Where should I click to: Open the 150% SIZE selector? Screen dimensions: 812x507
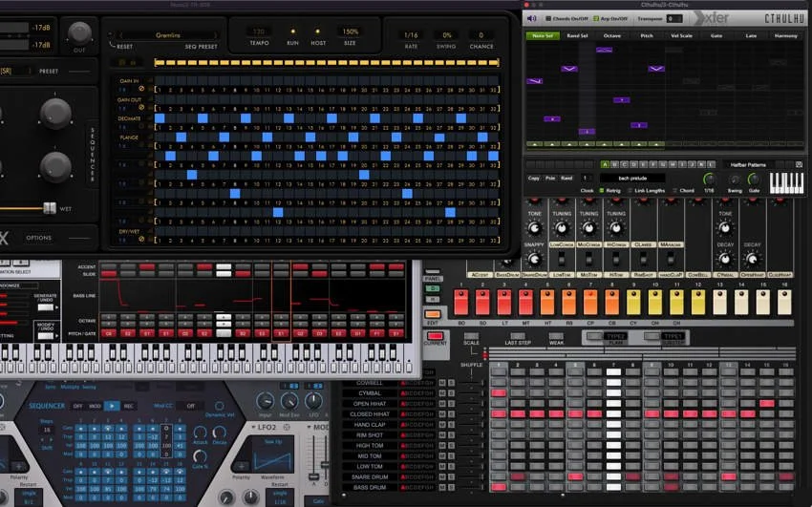point(350,32)
